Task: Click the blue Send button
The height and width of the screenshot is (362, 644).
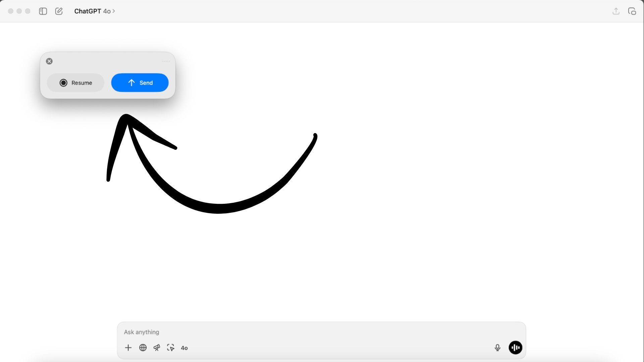Action: [140, 83]
